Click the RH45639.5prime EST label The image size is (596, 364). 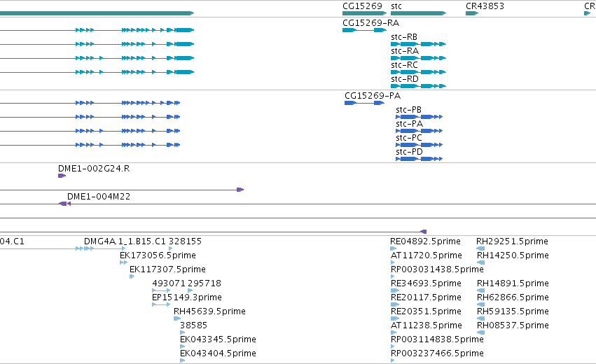[x=209, y=311]
